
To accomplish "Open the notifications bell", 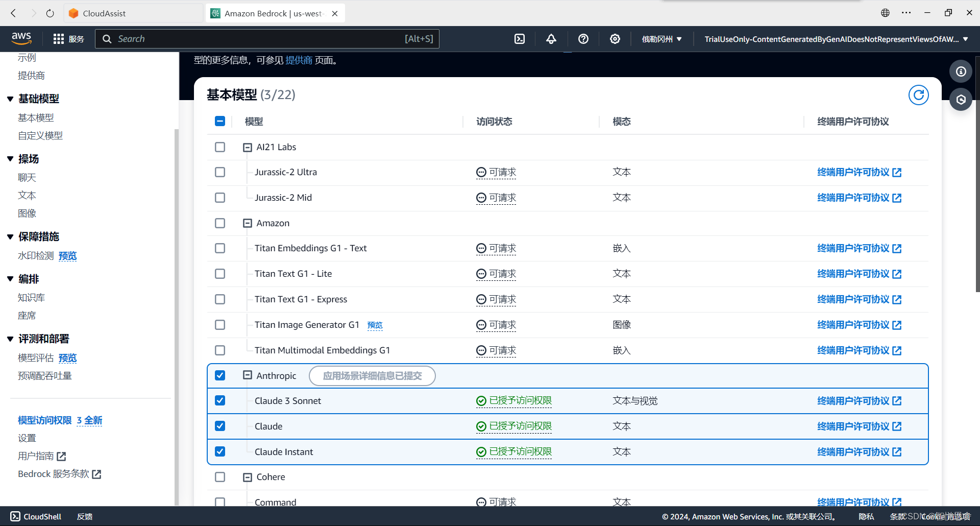I will coord(551,39).
